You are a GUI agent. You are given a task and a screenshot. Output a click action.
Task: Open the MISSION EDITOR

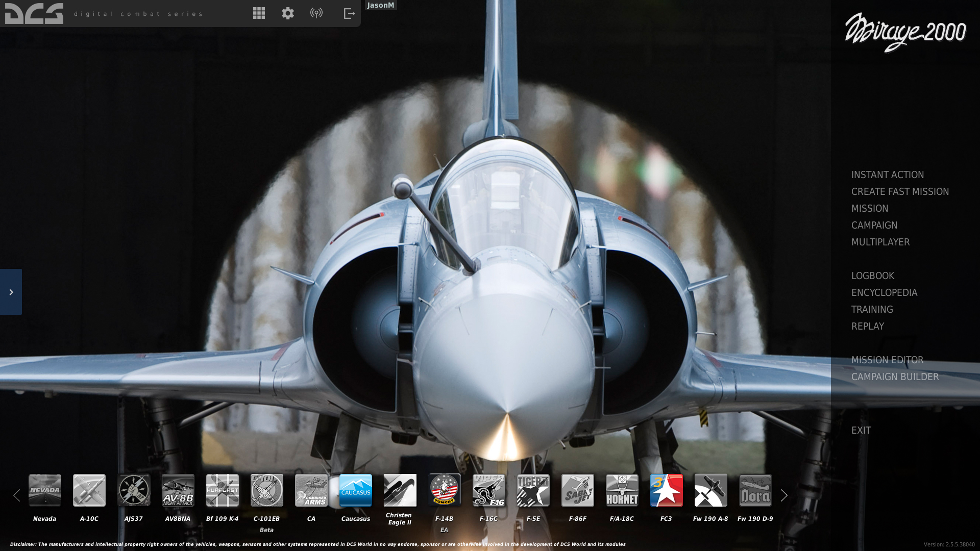[887, 360]
